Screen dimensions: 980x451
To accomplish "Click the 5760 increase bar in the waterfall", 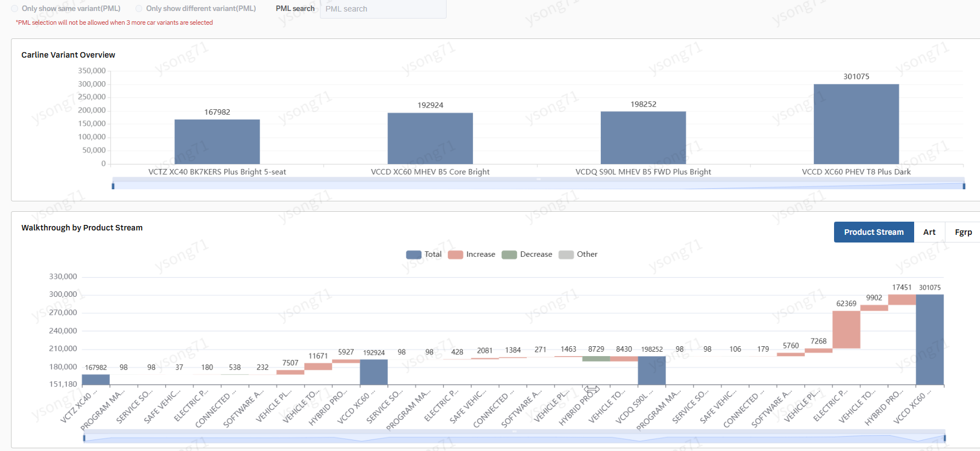I will click(x=791, y=354).
